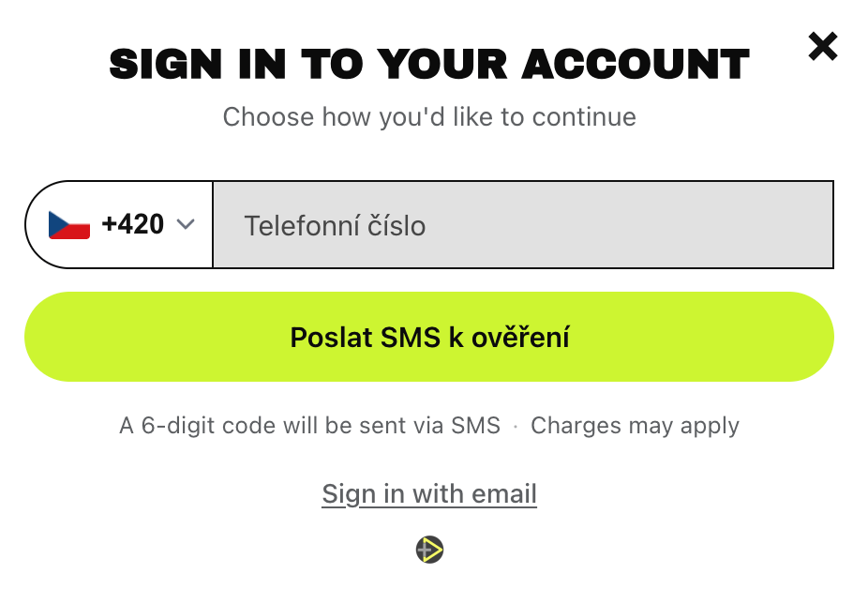
Task: Click the empty right side of the phone field
Action: (x=665, y=224)
